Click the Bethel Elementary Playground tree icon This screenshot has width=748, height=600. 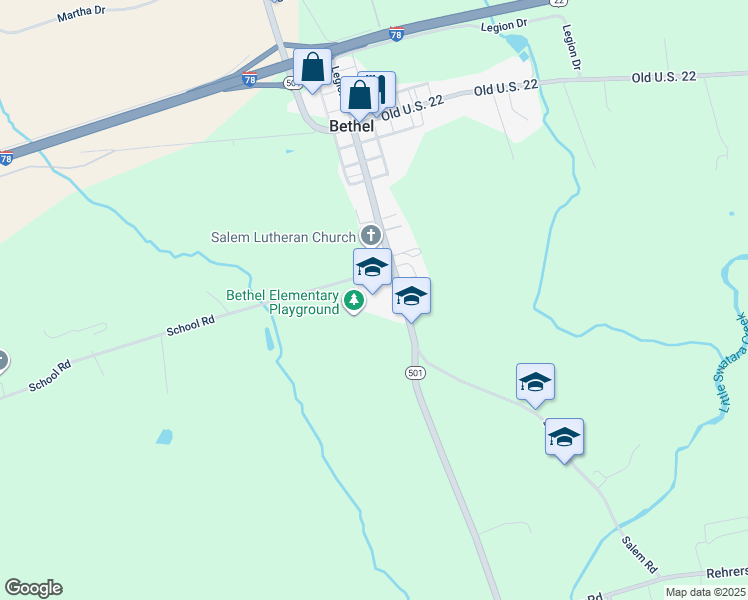[354, 301]
